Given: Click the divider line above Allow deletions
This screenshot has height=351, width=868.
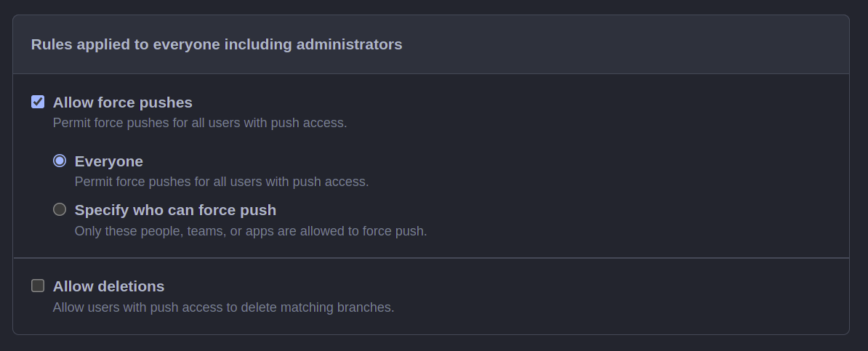Looking at the screenshot, I should (430, 257).
